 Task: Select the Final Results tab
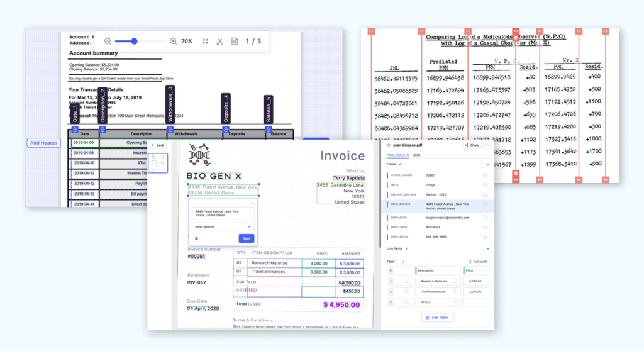(x=398, y=155)
